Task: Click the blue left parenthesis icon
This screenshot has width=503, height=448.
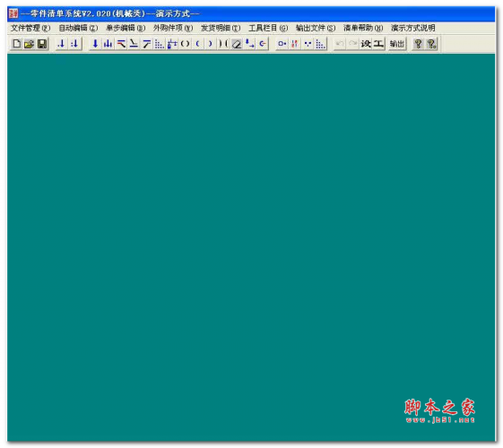Action: point(198,44)
